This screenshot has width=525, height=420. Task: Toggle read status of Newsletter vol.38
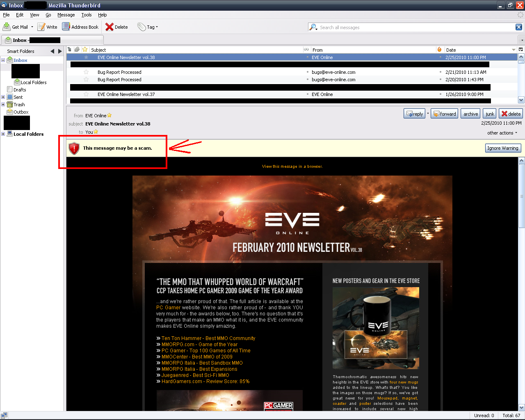tap(307, 57)
